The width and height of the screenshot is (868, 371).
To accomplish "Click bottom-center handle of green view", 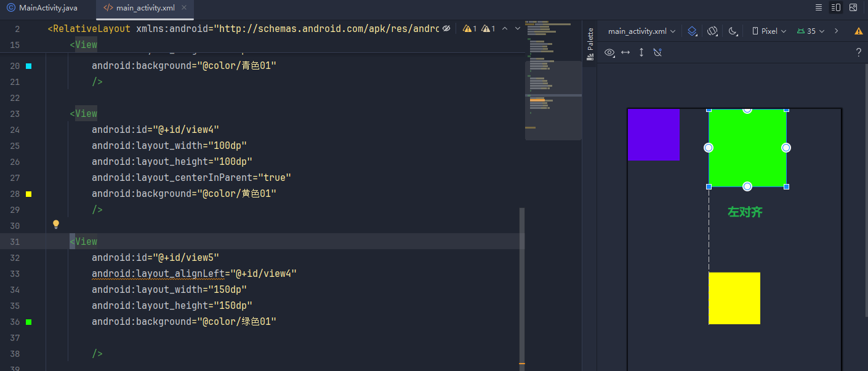I will pyautogui.click(x=747, y=186).
